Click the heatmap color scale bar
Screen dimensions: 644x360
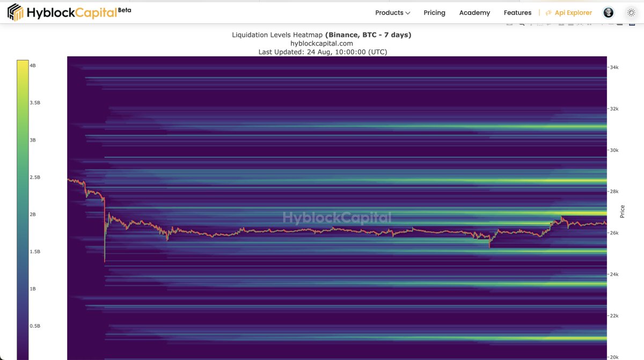[23, 210]
